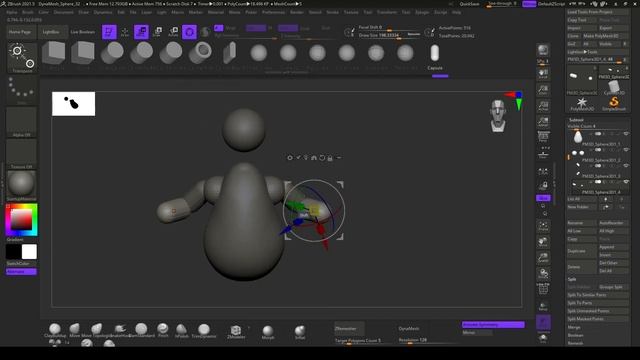The width and height of the screenshot is (640, 360).
Task: Toggle the Floor grid
Action: click(x=543, y=153)
